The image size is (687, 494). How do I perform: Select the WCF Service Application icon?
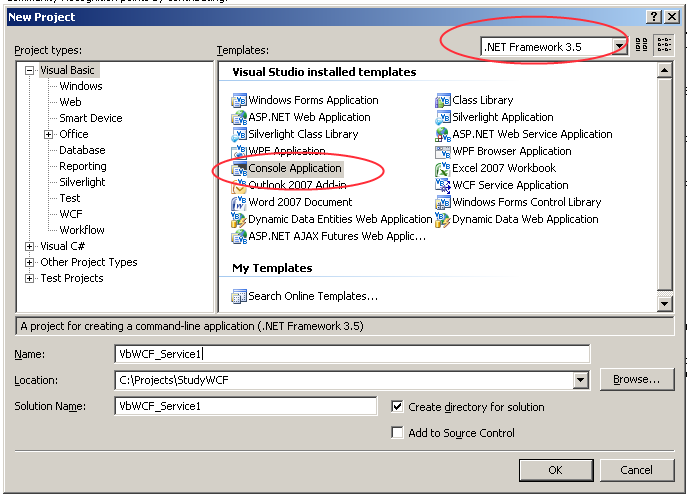point(443,185)
